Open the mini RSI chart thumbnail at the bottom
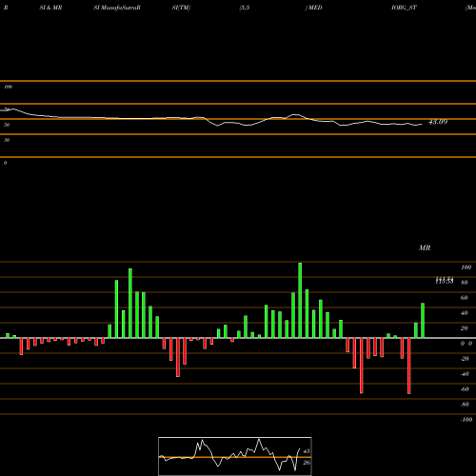Screen dimensions: 476x476 [235, 456]
